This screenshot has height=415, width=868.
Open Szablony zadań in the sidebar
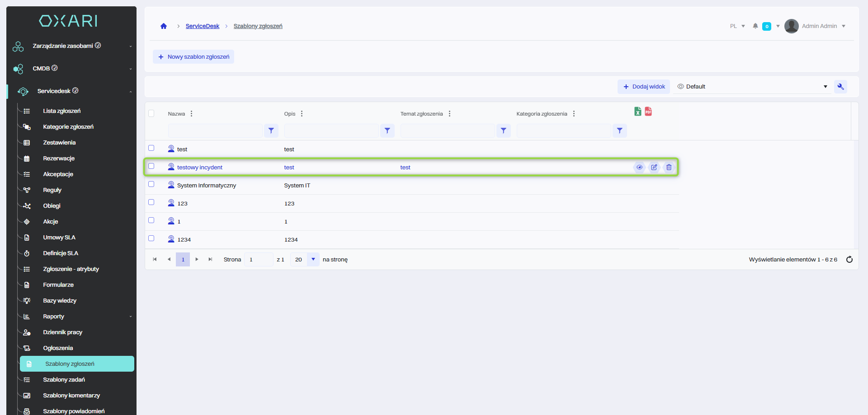point(64,380)
